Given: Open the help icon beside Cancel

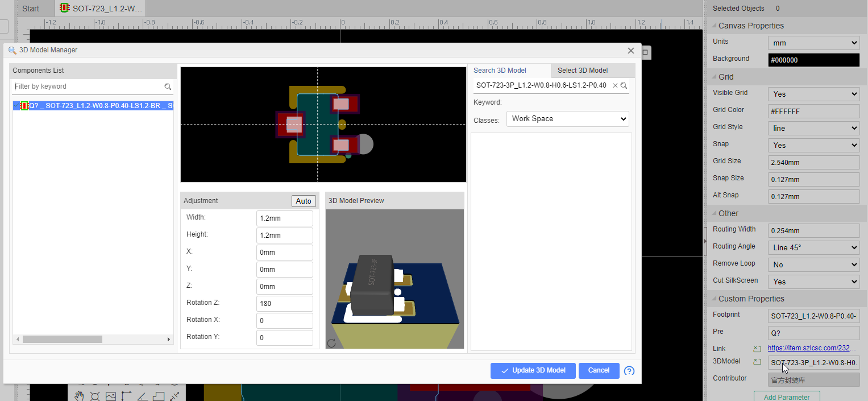Looking at the screenshot, I should [x=629, y=371].
